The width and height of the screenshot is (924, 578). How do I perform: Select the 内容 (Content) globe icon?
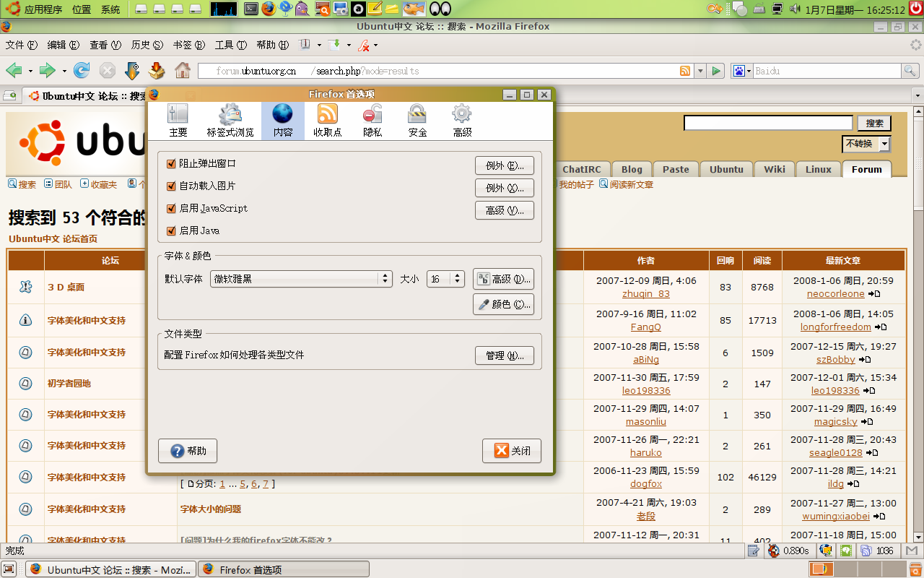click(283, 121)
